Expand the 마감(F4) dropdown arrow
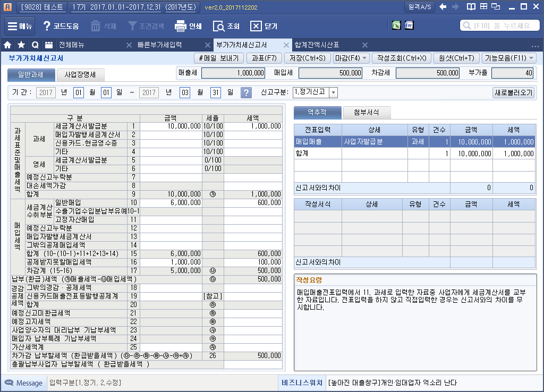Screen dimensions: 544x392 (364, 58)
